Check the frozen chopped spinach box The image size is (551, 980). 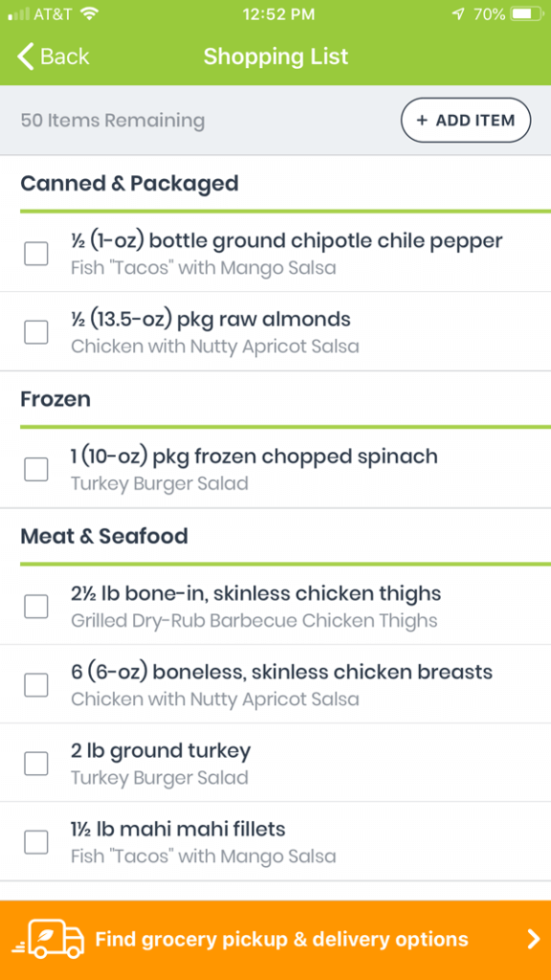pyautogui.click(x=35, y=469)
